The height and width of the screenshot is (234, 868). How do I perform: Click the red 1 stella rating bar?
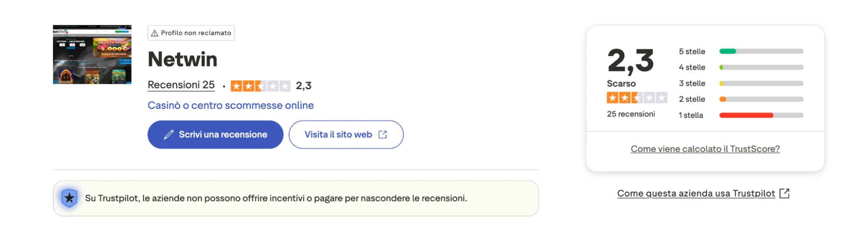tap(746, 115)
